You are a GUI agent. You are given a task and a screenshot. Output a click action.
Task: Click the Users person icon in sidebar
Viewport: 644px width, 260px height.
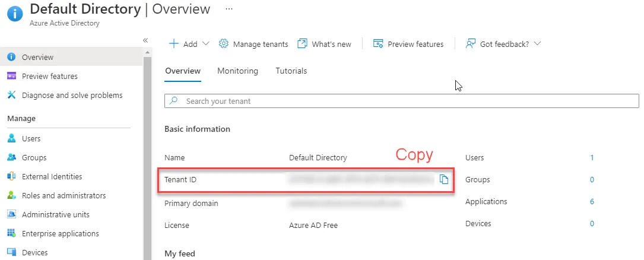pos(11,138)
